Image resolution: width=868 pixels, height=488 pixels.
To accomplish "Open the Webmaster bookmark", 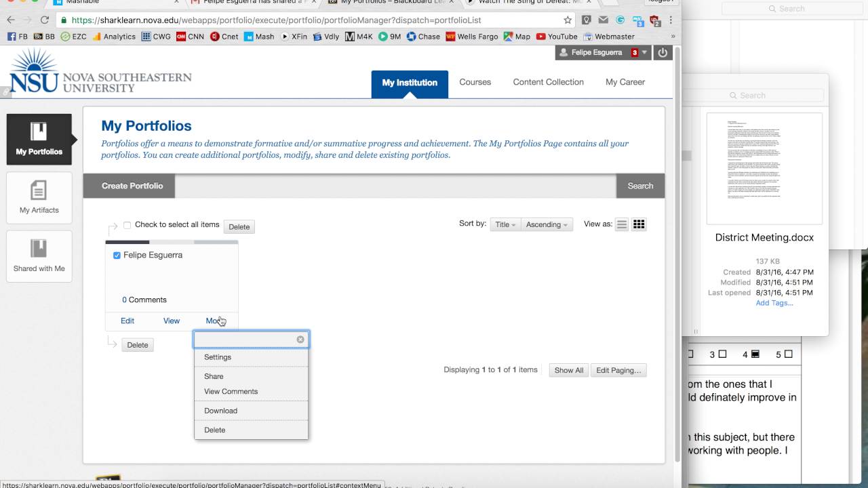I will [x=609, y=37].
